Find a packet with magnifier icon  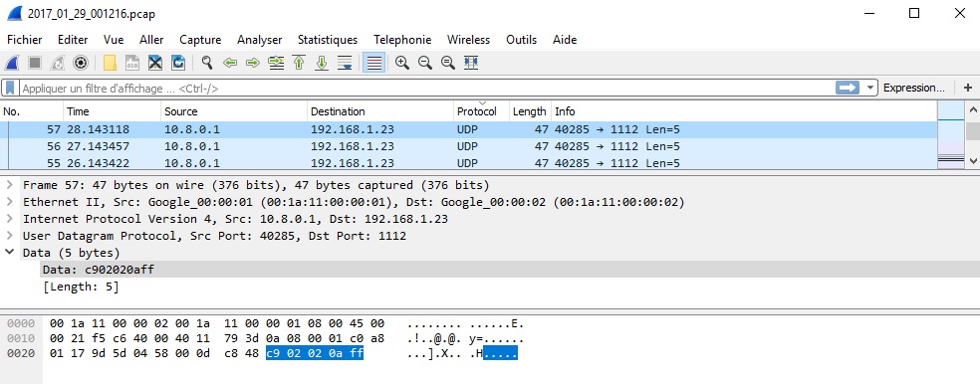[207, 63]
